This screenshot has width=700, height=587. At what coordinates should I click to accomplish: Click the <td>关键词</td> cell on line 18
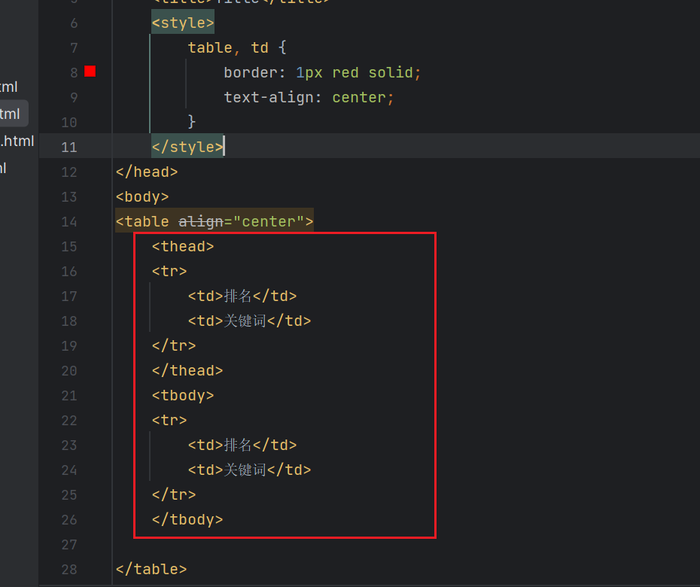[x=250, y=321]
